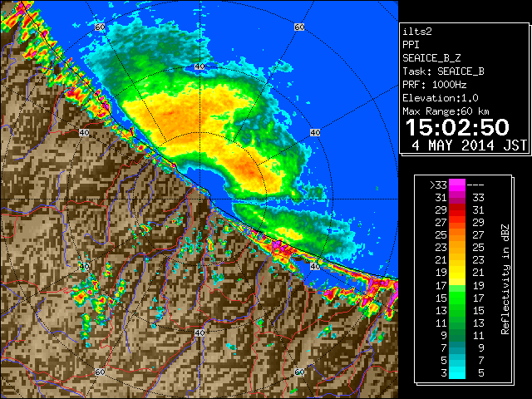The image size is (532, 399).
Task: Click the 40 range label on open blue sea
Action: 315,132
